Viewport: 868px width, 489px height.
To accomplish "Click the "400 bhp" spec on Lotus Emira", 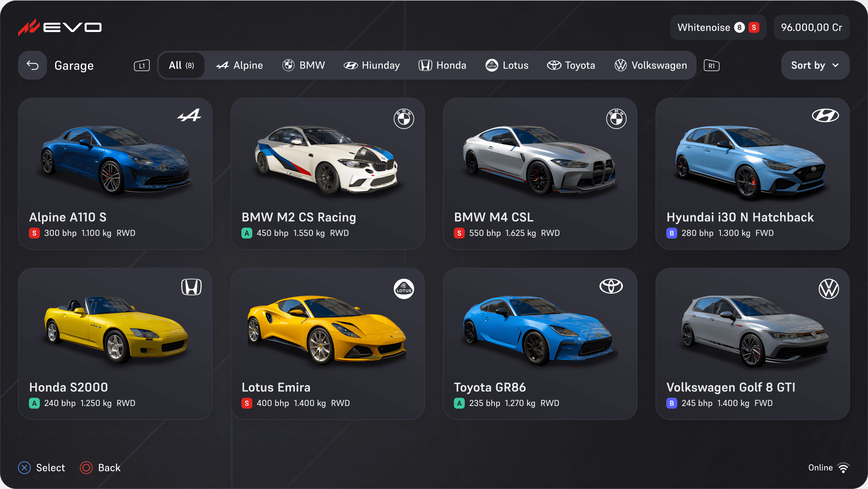I will pyautogui.click(x=273, y=403).
